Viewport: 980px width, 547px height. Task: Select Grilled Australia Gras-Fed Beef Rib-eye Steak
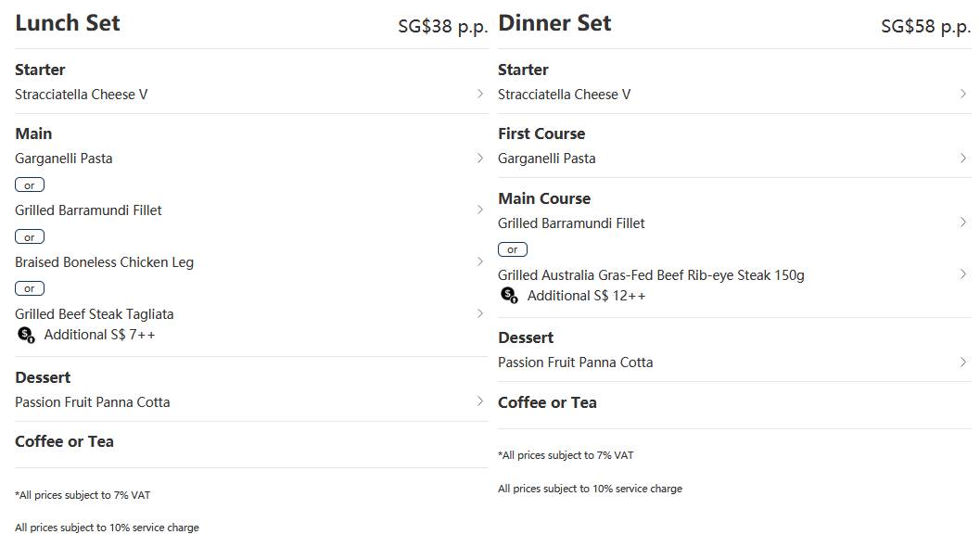[651, 275]
